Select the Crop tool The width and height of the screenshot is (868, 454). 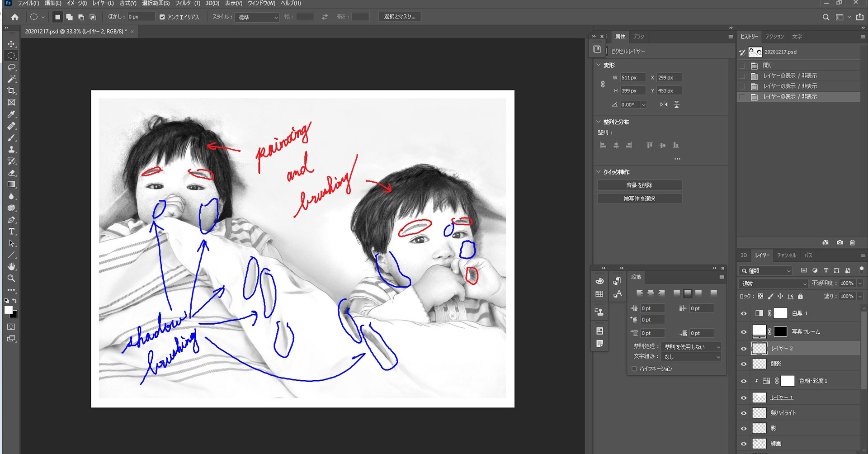(x=11, y=91)
